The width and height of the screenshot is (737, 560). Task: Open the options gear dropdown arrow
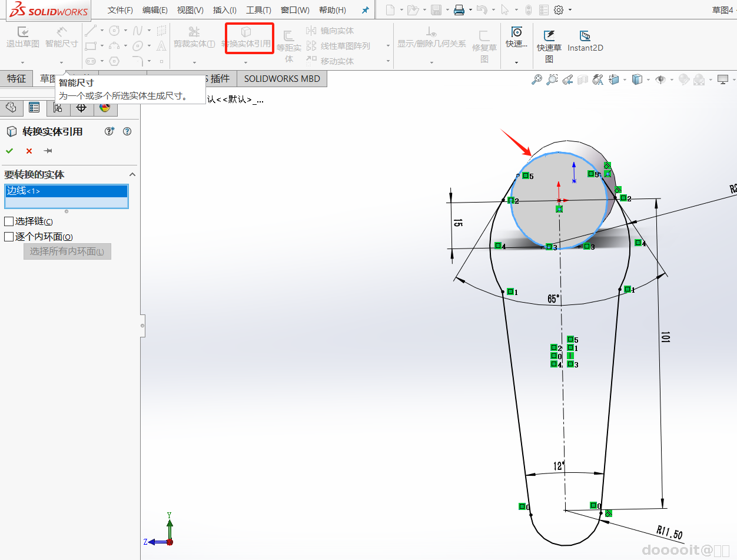(x=570, y=11)
